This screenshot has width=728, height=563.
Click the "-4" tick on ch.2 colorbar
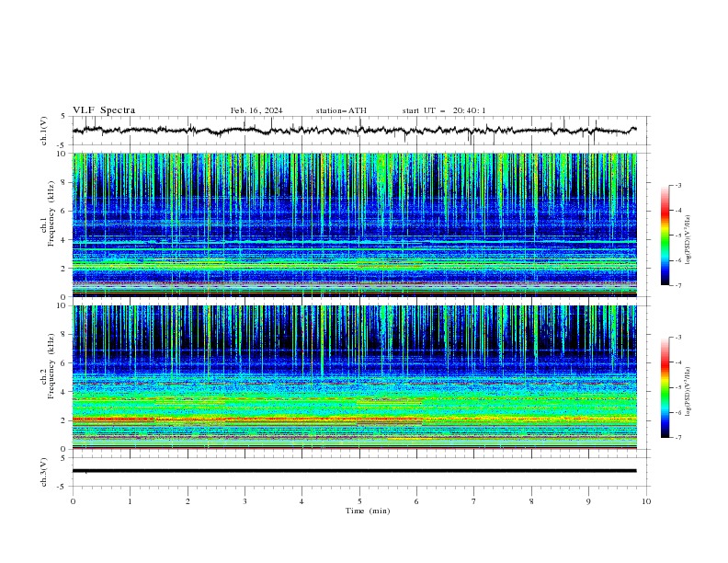pyautogui.click(x=677, y=362)
